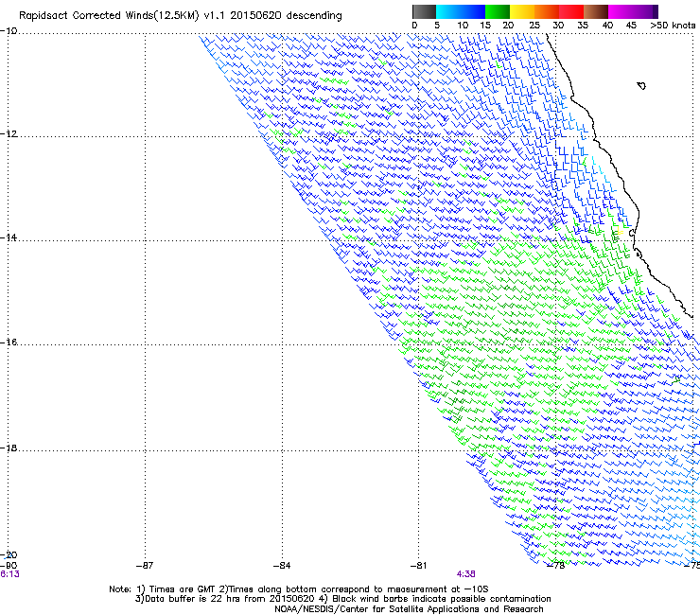
Task: Click legend tick label '10'
Action: point(463,26)
